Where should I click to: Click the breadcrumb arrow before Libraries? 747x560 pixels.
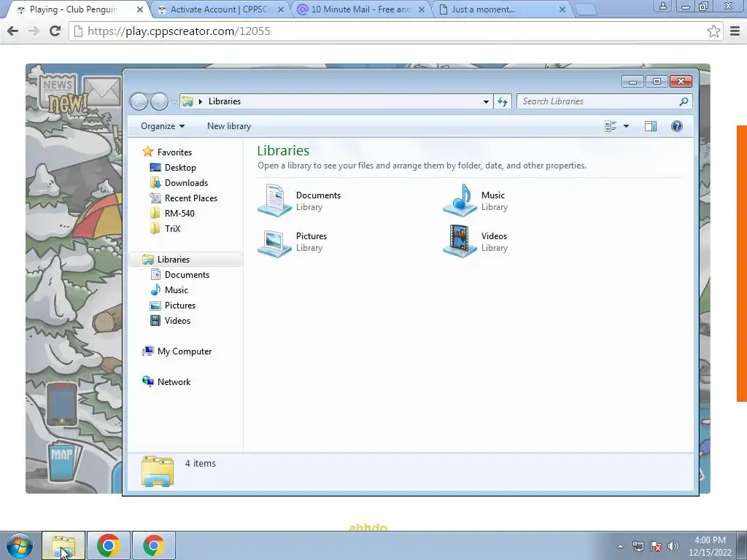click(x=201, y=101)
